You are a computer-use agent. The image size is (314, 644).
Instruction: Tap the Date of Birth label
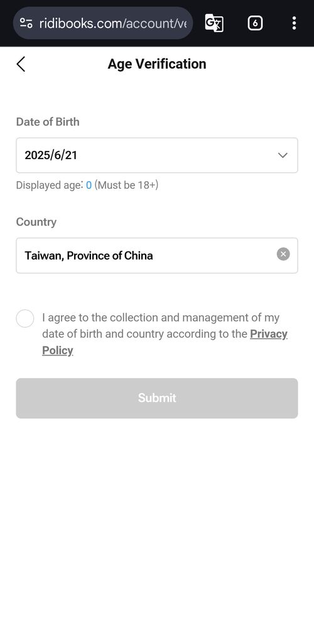point(48,122)
